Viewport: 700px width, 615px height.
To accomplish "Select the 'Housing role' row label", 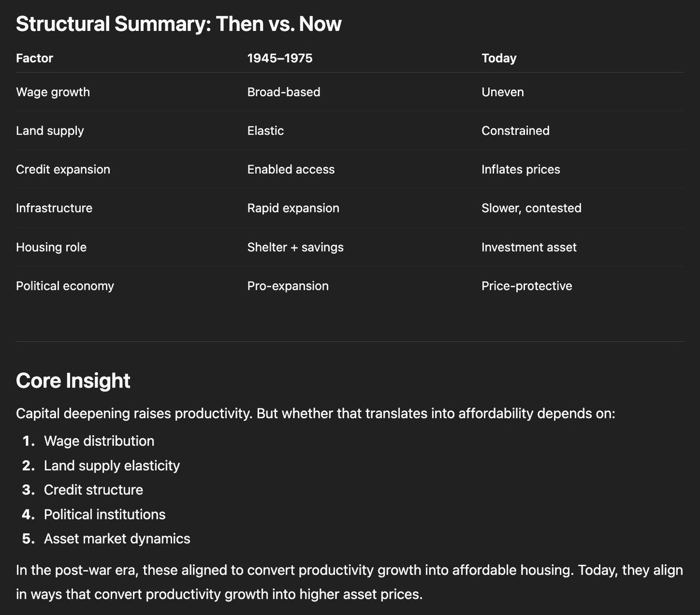I will pos(51,247).
